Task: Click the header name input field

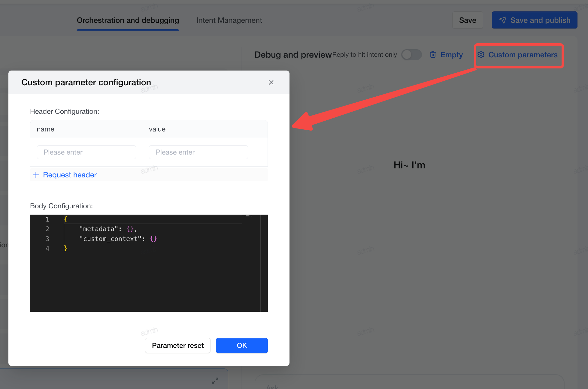Action: pyautogui.click(x=86, y=152)
